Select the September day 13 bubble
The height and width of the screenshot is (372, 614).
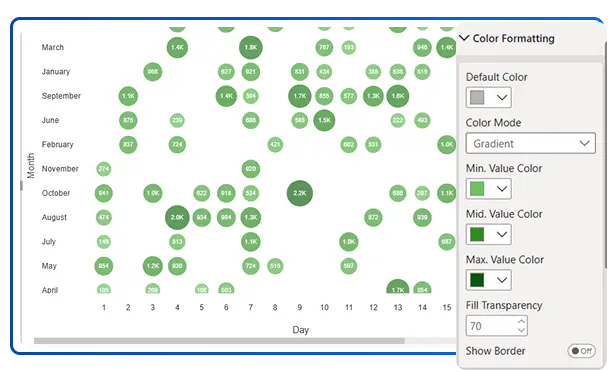point(398,96)
